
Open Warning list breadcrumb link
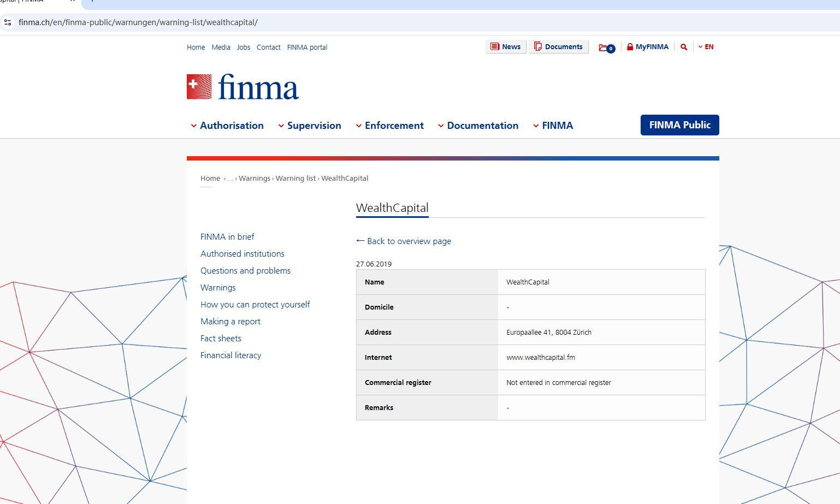pyautogui.click(x=295, y=179)
